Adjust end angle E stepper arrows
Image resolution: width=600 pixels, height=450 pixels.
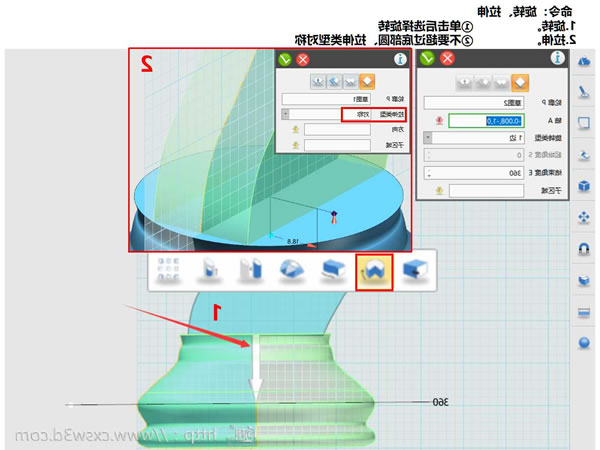[429, 173]
